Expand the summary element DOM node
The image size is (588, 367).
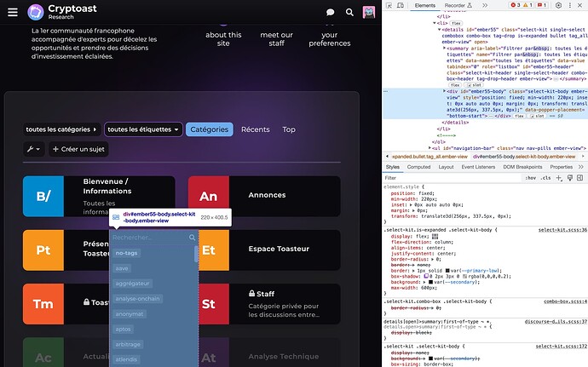tap(444, 48)
